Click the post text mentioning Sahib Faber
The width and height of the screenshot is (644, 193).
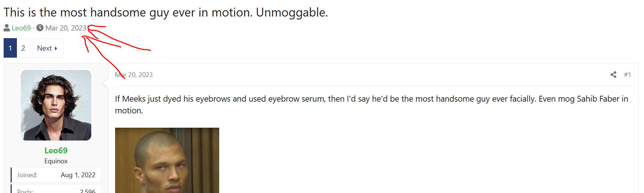(372, 105)
